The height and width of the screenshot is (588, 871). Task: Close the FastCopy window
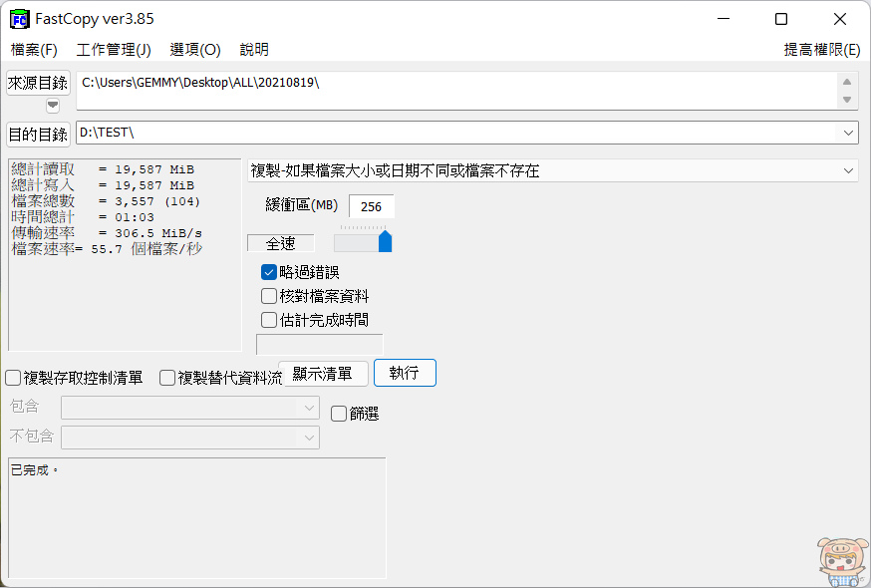pos(840,19)
